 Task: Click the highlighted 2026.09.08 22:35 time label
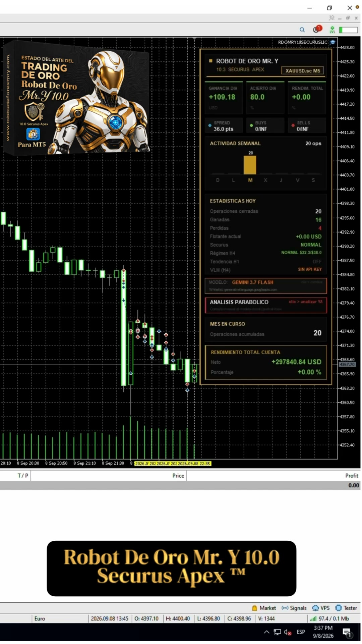tap(194, 464)
